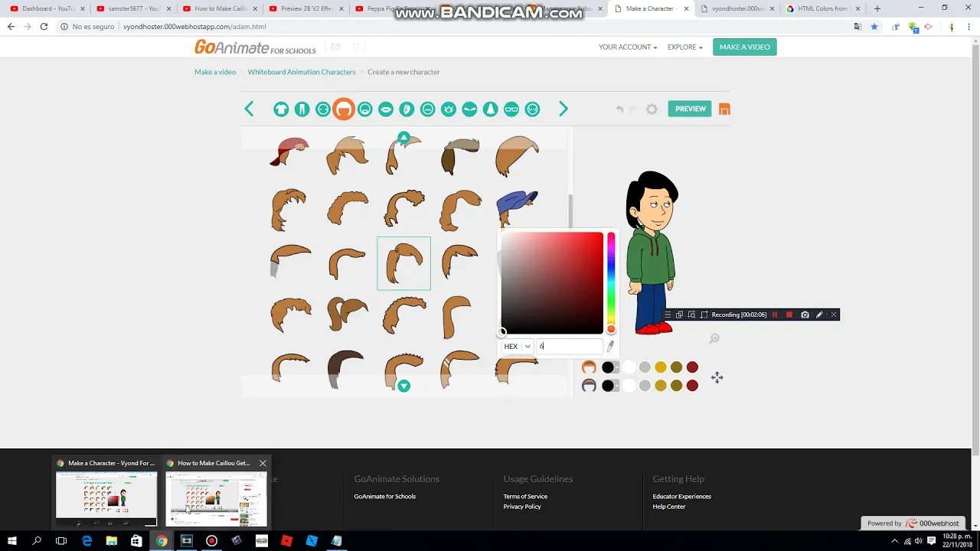Undo the last character change

pos(619,109)
